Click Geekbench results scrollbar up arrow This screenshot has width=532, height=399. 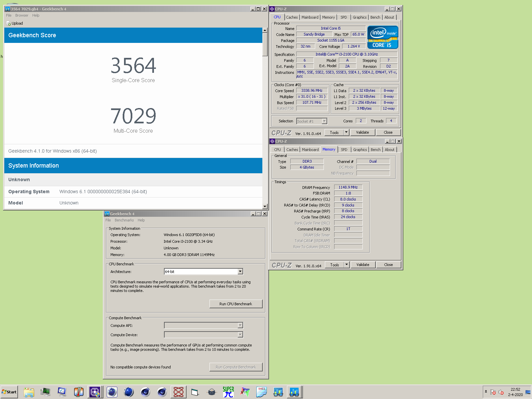pyautogui.click(x=265, y=30)
